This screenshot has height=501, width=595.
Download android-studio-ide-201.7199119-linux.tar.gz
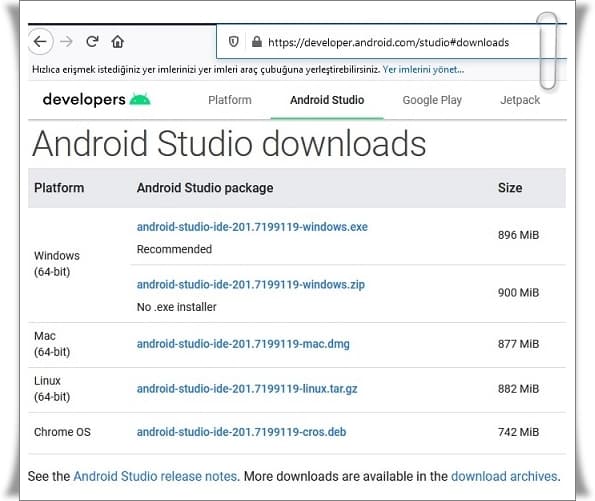247,389
